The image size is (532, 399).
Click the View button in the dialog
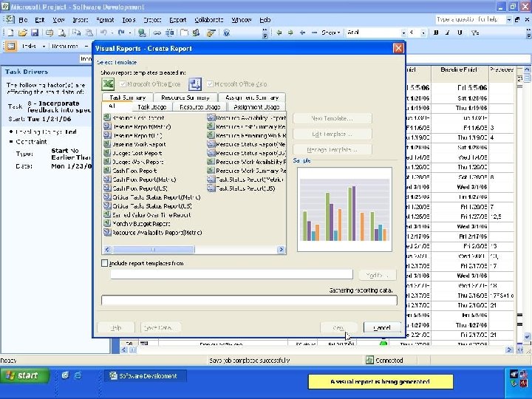[x=338, y=327]
